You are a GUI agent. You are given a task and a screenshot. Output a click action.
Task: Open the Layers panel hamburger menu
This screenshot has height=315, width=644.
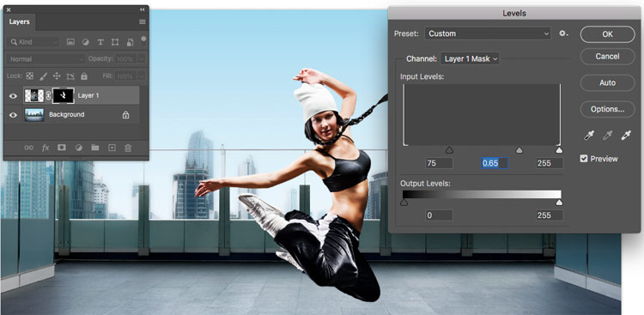pyautogui.click(x=142, y=21)
